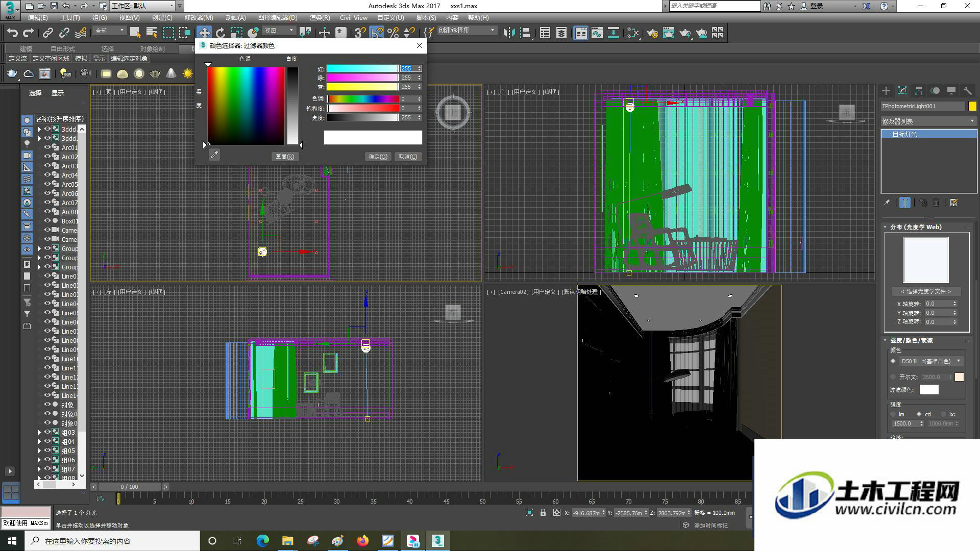Open Select by Name list
980x552 pixels.
click(152, 33)
